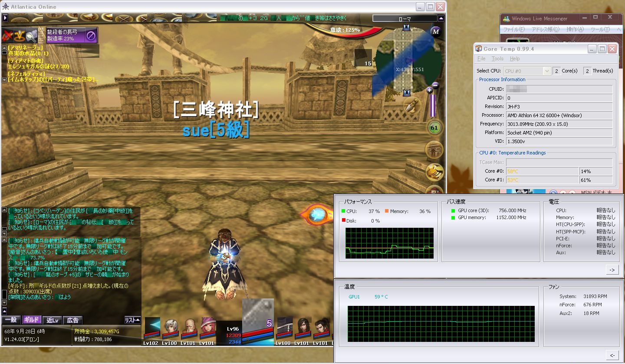Expand the quest tracker with down arrow
This screenshot has width=625, height=364.
point(4,80)
